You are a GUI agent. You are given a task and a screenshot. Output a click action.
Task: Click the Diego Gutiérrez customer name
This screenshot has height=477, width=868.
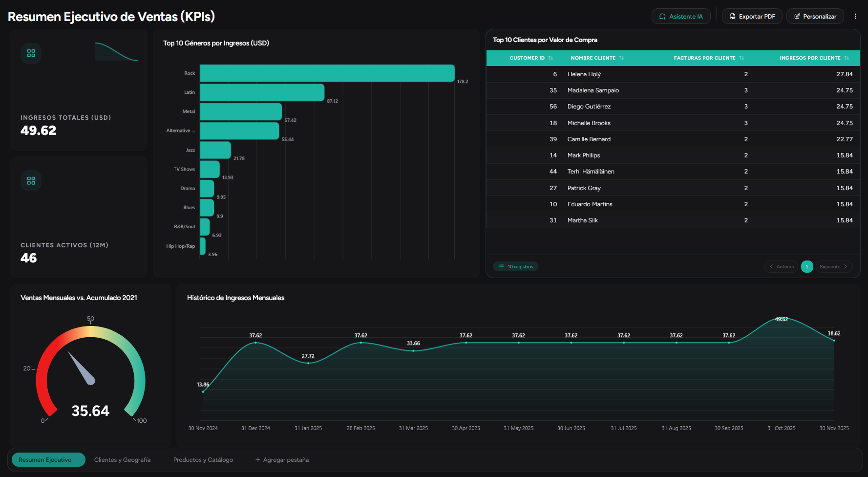tap(589, 107)
